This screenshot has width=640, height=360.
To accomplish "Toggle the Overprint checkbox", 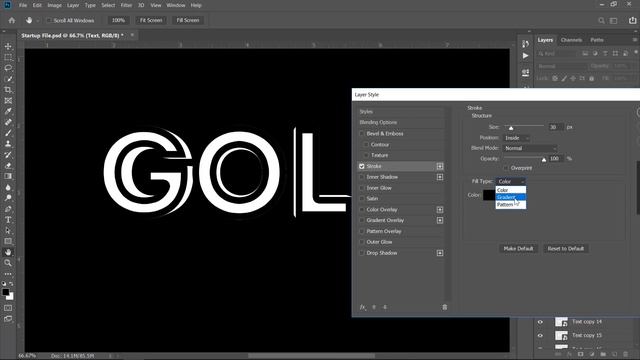I will (x=506, y=168).
